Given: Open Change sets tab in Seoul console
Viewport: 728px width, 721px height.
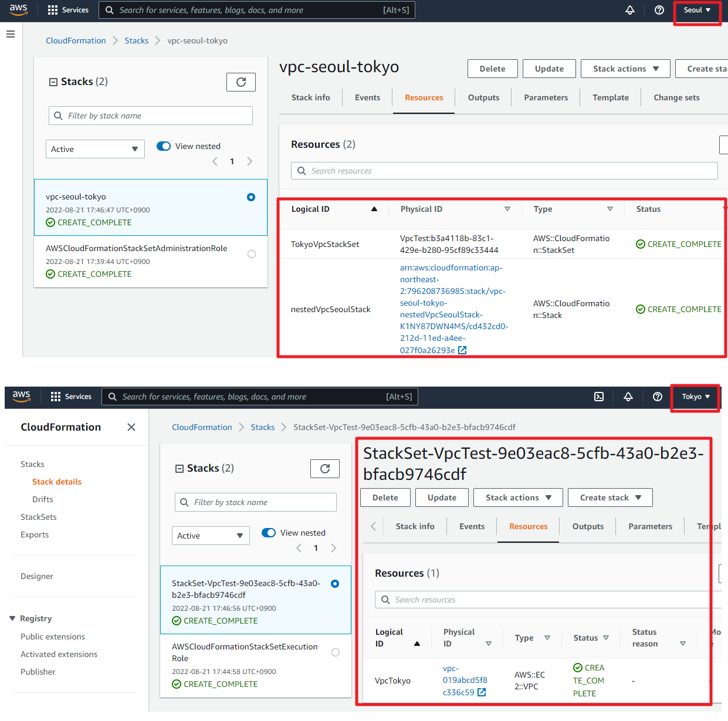Looking at the screenshot, I should (676, 97).
